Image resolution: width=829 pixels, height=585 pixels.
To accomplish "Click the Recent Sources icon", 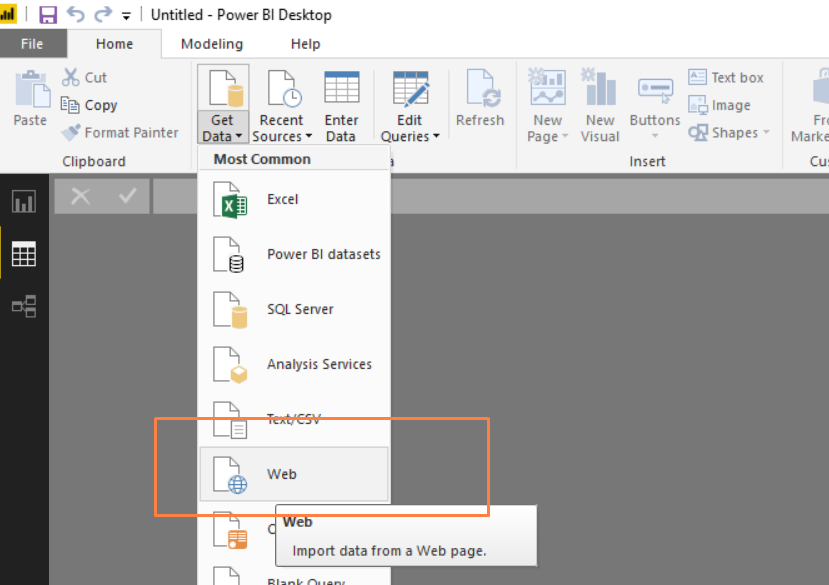I will pos(282,88).
